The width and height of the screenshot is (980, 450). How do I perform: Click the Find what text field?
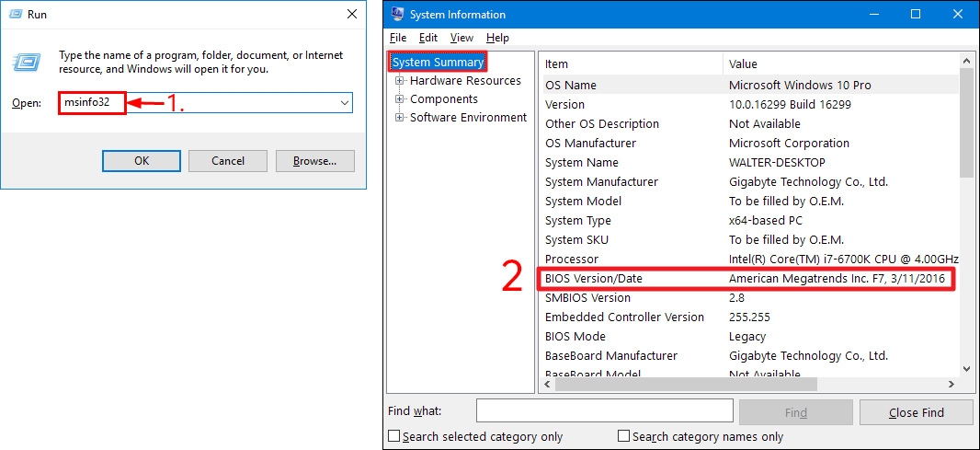coord(604,410)
